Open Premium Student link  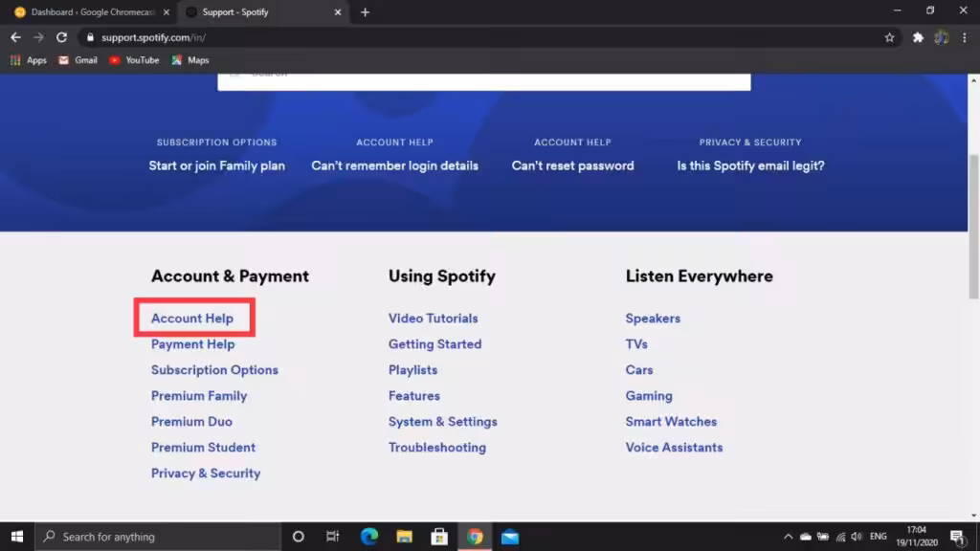(203, 448)
